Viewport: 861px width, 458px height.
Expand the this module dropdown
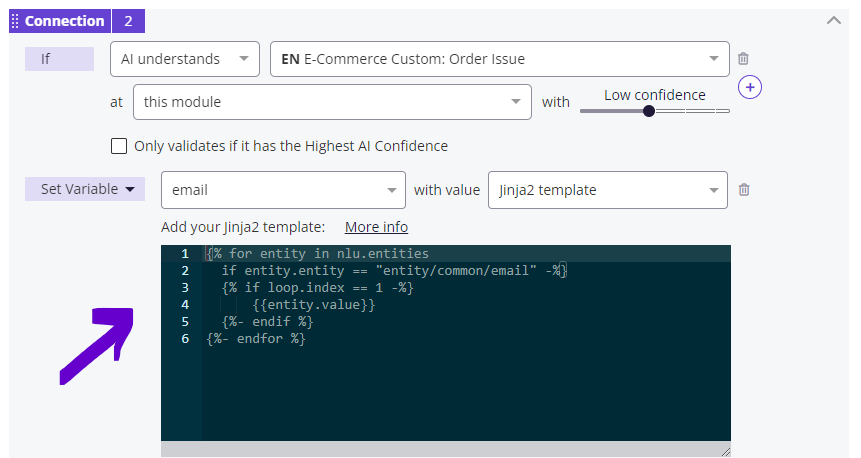[x=335, y=102]
